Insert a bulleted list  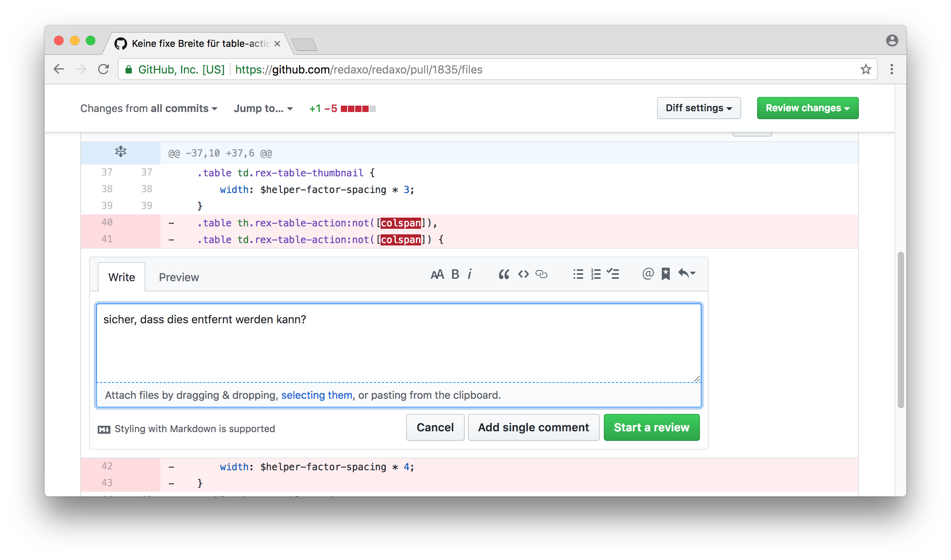[x=578, y=274]
